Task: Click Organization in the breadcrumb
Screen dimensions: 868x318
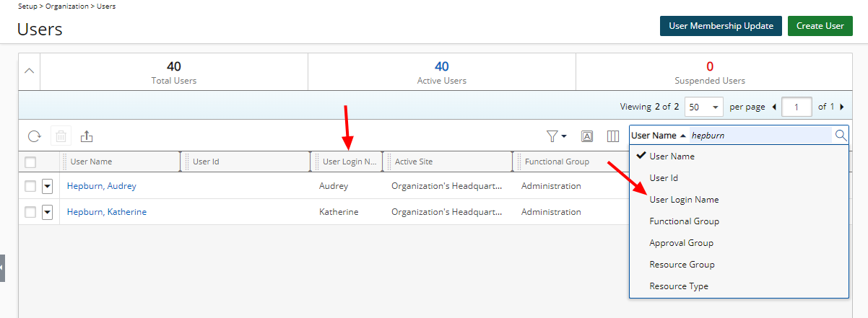Action: (x=66, y=6)
